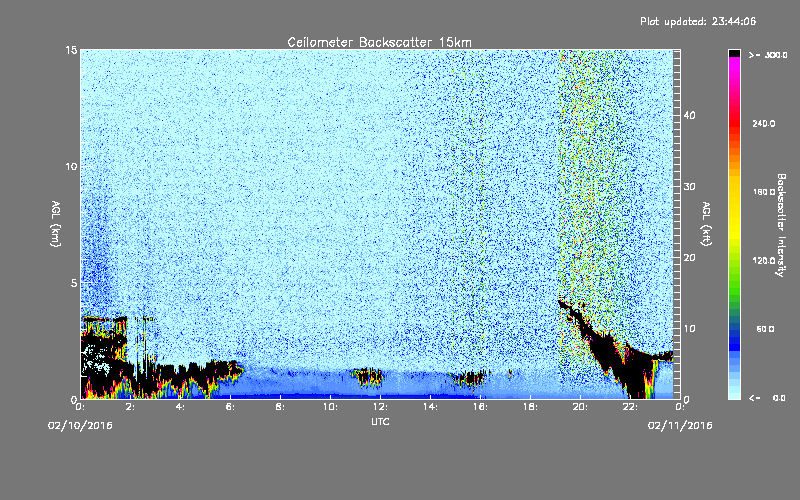Click the '22:' hour tick label
Viewport: 800px width, 500px height.
pos(630,407)
